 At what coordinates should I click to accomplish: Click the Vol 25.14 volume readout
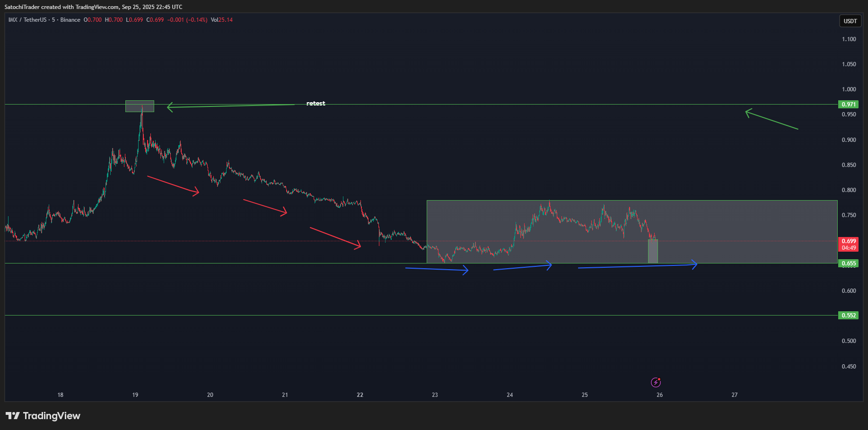[x=221, y=20]
